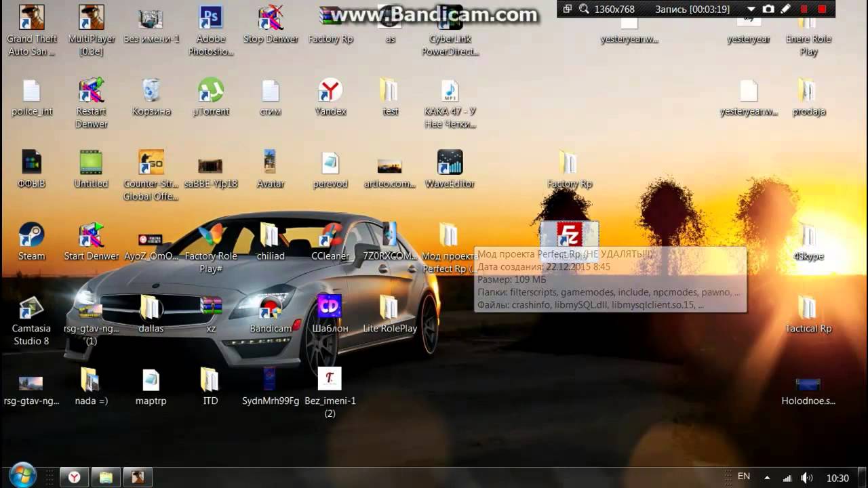Show hidden tray icons arrow
Viewport: 868px width, 488px height.
pos(768,477)
